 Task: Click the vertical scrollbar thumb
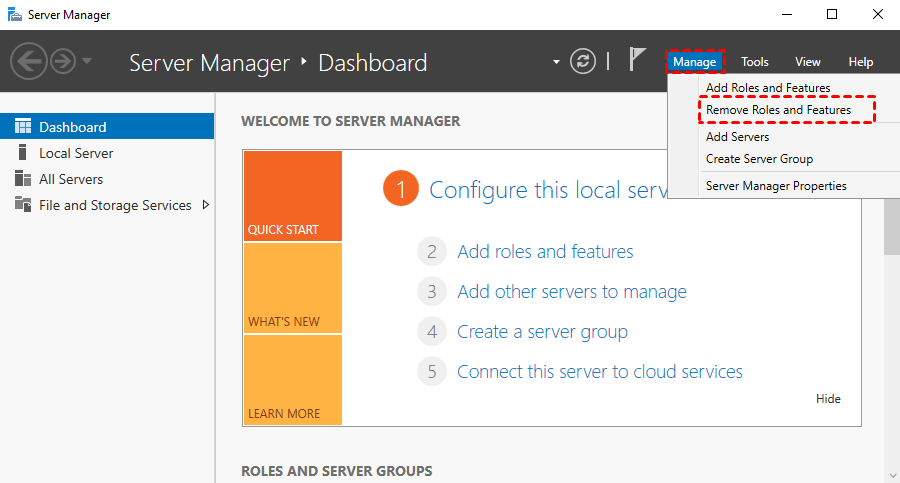(891, 225)
